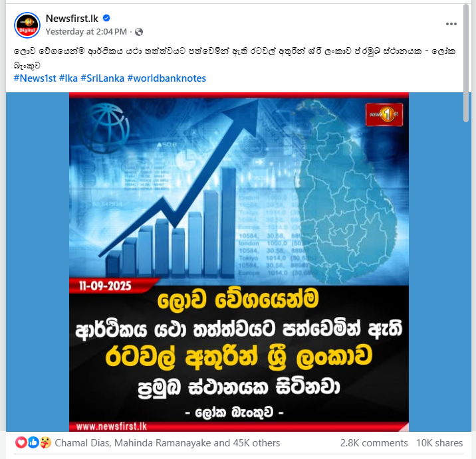This screenshot has height=459, width=476.
Task: Open the #lka hashtag
Action: pyautogui.click(x=68, y=78)
